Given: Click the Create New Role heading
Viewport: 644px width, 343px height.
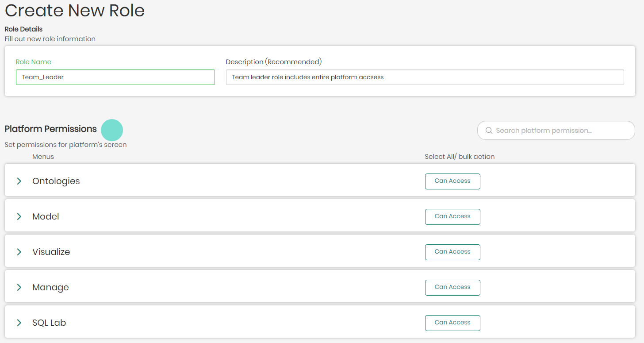Looking at the screenshot, I should (x=74, y=11).
